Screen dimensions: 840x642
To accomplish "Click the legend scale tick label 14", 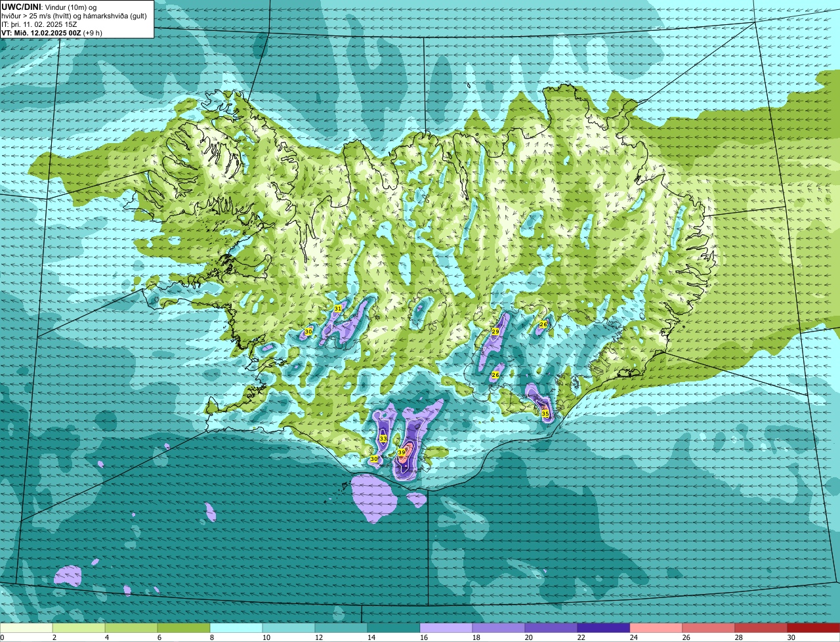I will (371, 637).
